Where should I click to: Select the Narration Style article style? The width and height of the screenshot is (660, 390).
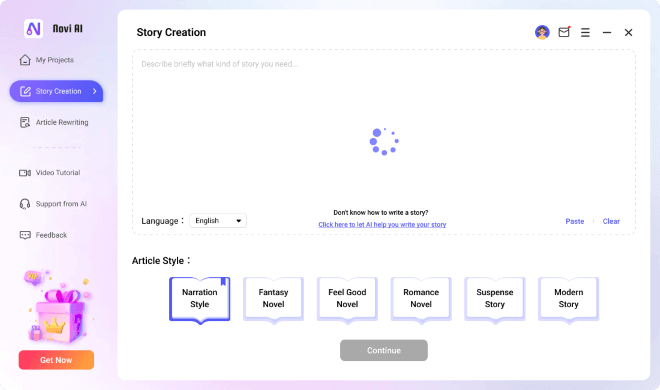point(200,300)
